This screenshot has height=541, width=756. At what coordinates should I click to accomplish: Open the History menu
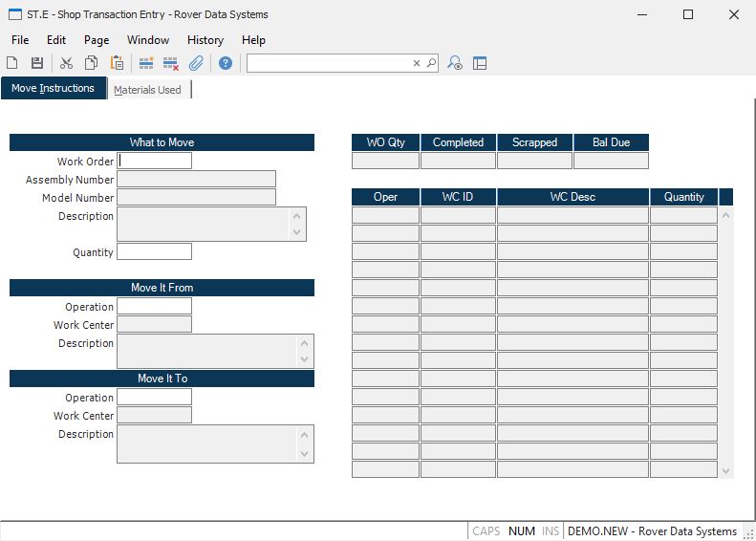pyautogui.click(x=205, y=40)
